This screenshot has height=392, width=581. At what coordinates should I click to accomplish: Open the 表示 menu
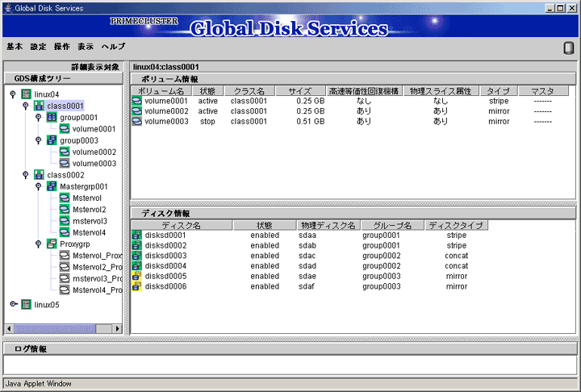click(x=86, y=46)
